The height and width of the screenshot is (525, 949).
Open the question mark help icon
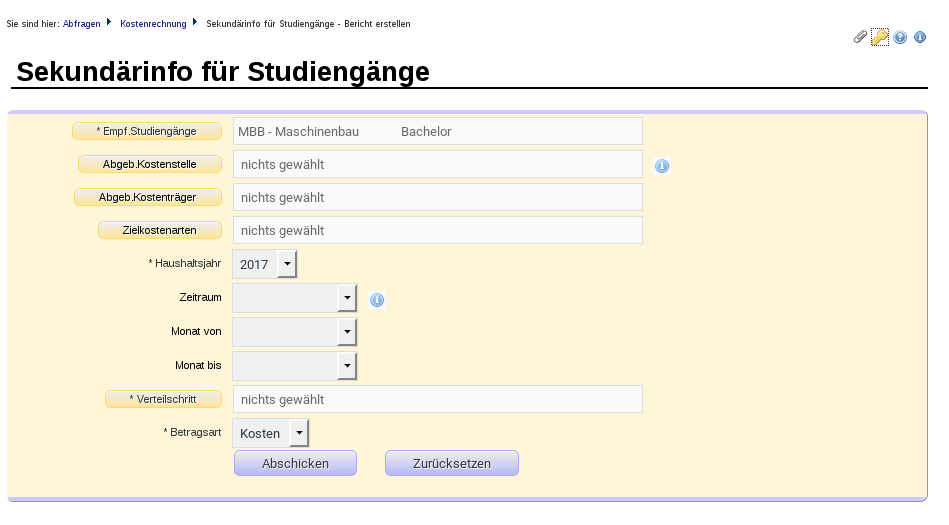coord(900,37)
